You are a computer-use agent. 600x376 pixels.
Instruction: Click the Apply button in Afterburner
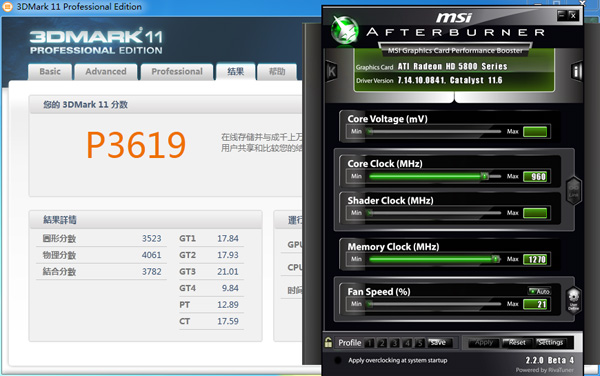[x=484, y=343]
